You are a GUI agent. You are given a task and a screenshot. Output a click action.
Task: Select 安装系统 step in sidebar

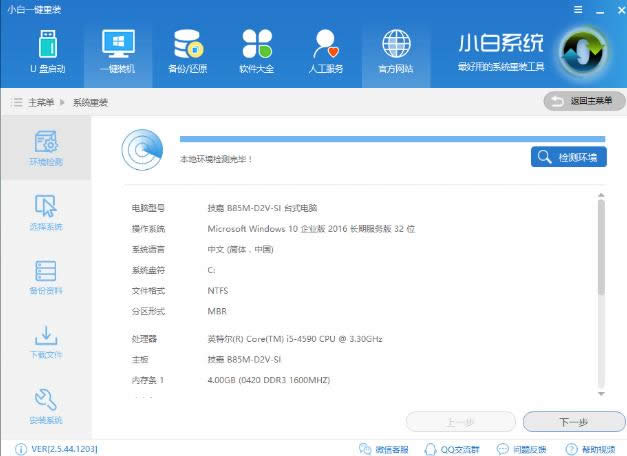[45, 406]
